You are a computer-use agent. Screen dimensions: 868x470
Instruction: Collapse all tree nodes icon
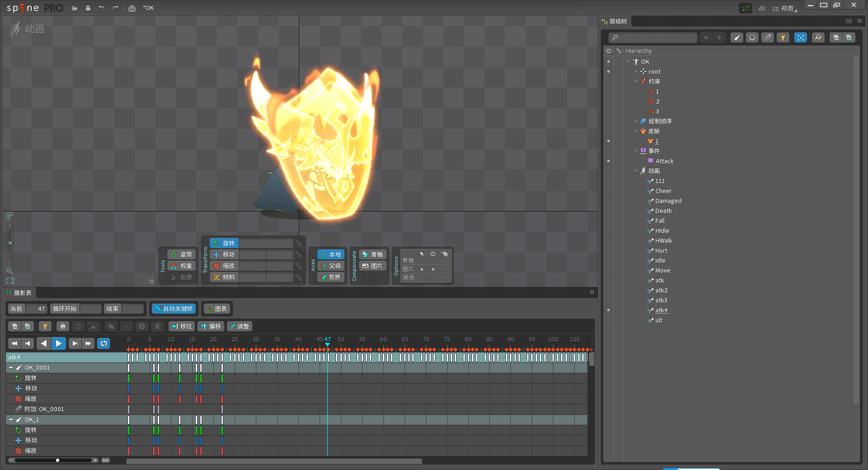[x=836, y=38]
